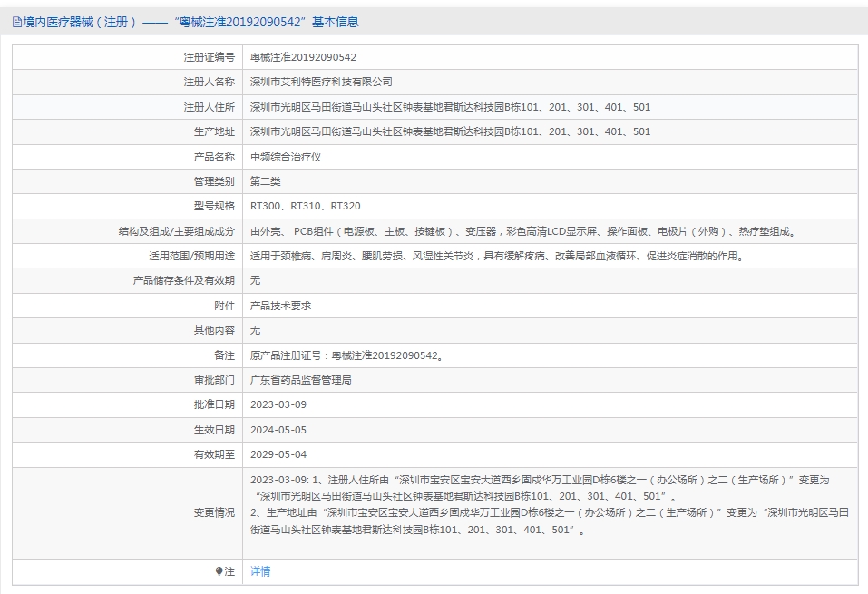
Task: Select product name 中频综合治疗仪
Action: pos(286,157)
